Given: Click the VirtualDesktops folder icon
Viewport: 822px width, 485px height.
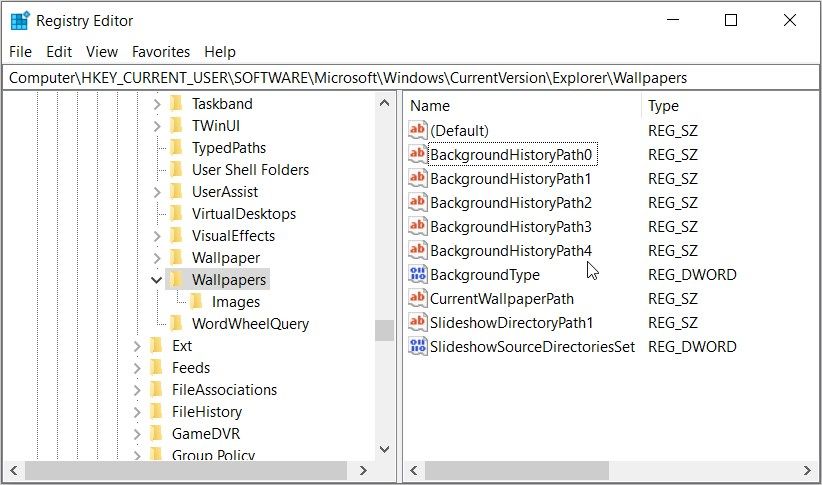Looking at the screenshot, I should click(177, 213).
